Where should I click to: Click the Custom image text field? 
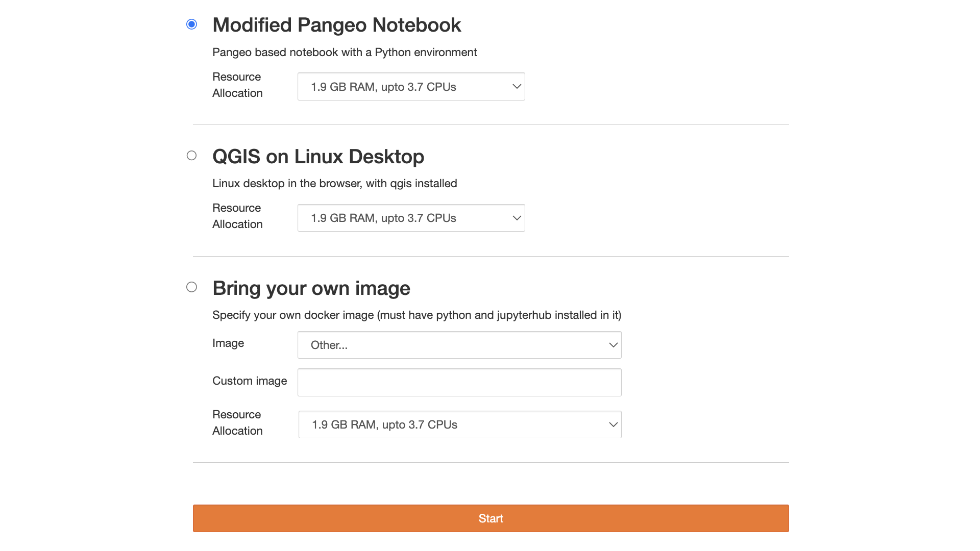pyautogui.click(x=459, y=383)
